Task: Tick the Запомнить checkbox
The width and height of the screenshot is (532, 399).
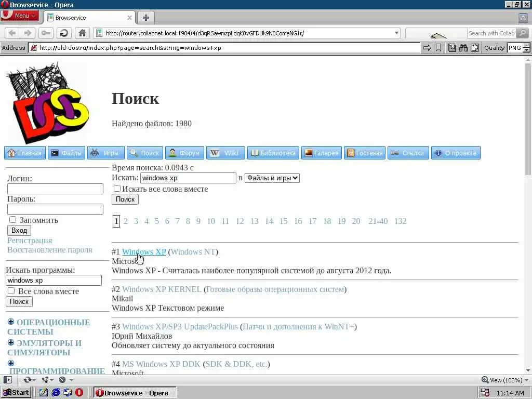Action: (x=12, y=220)
